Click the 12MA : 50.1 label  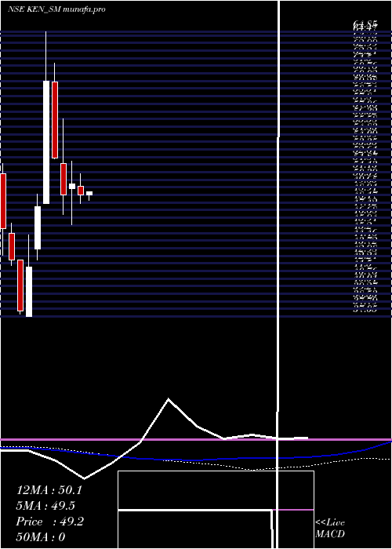(x=49, y=490)
